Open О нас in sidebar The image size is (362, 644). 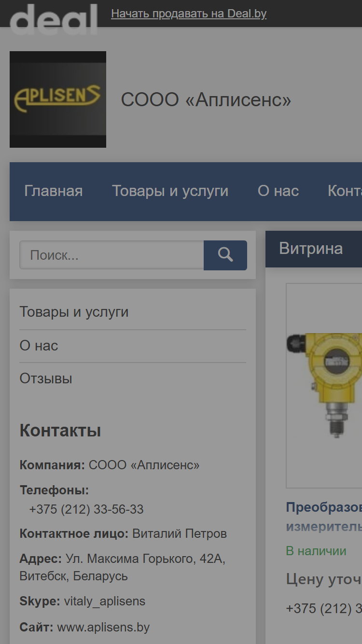(39, 346)
